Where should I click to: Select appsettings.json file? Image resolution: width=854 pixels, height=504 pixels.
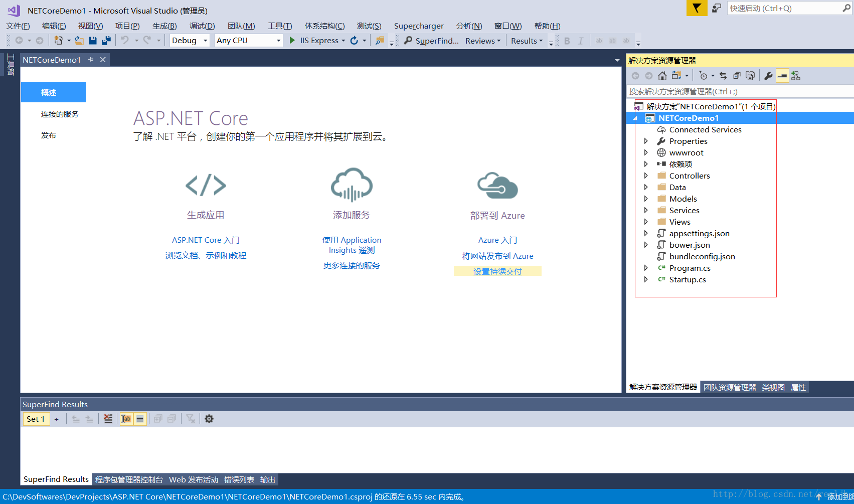click(x=699, y=233)
